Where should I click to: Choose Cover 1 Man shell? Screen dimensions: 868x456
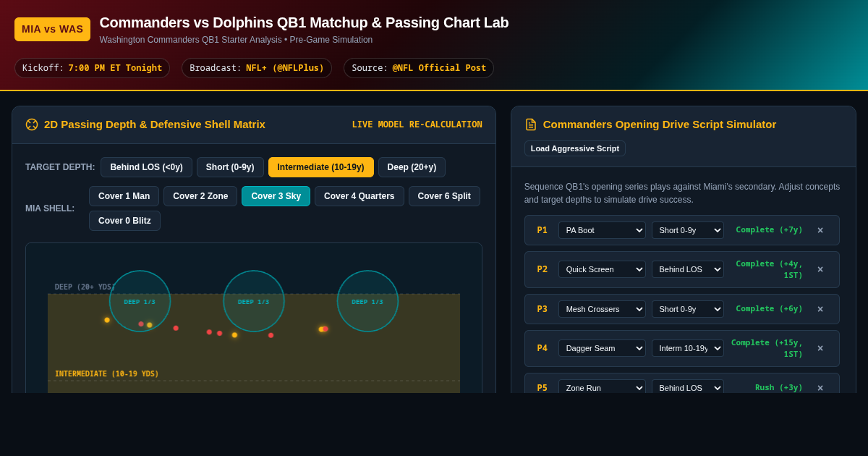coord(124,196)
